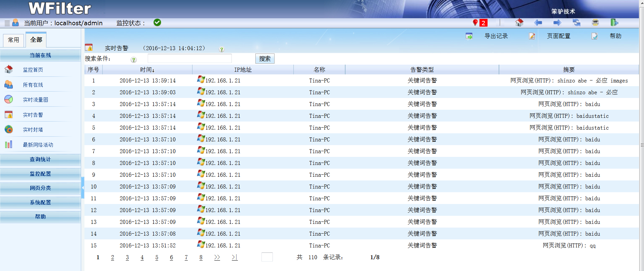Click help icon beside 搜索条件 label
The image size is (644, 271).
[134, 60]
